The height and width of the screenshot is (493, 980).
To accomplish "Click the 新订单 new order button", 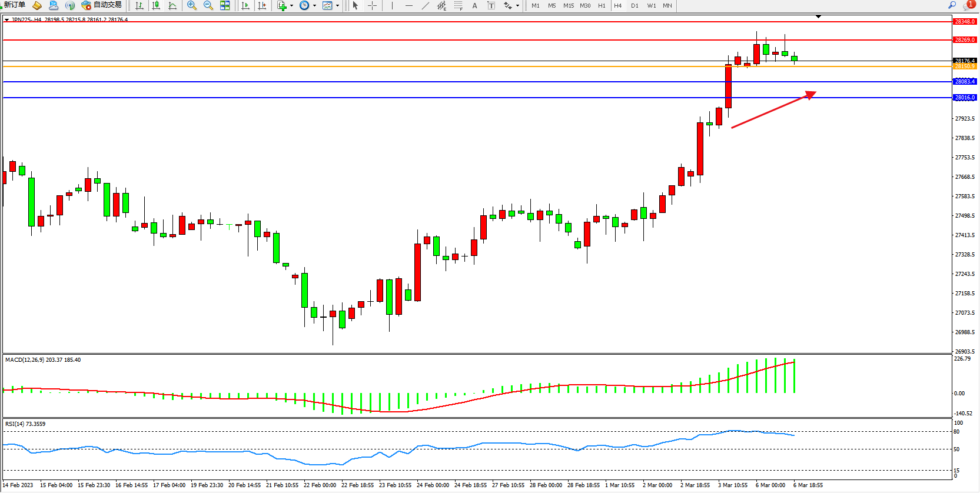I will (x=14, y=5).
